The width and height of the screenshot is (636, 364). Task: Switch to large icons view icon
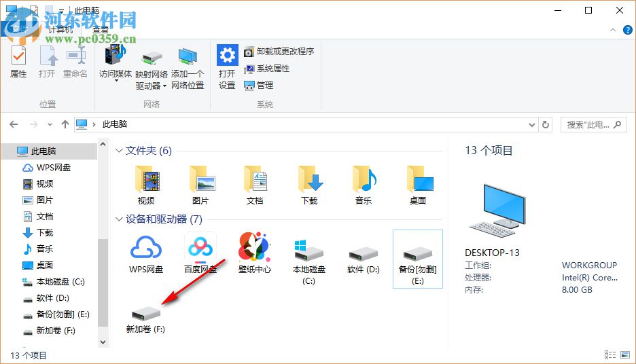[x=625, y=355]
